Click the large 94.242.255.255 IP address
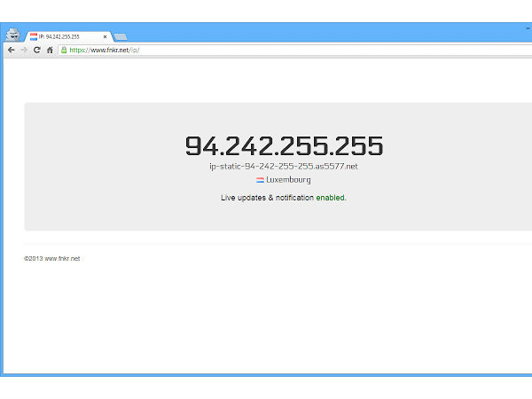 pos(284,146)
